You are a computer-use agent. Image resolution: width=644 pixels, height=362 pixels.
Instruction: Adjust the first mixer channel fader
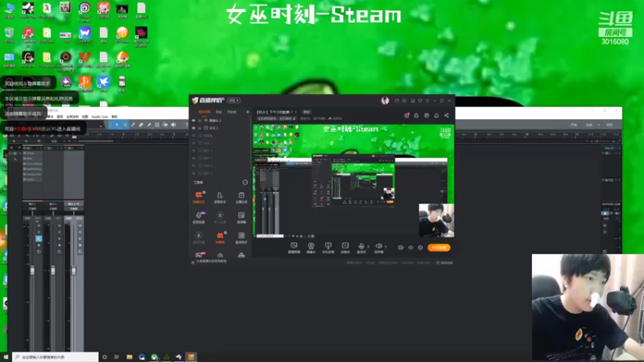point(32,270)
